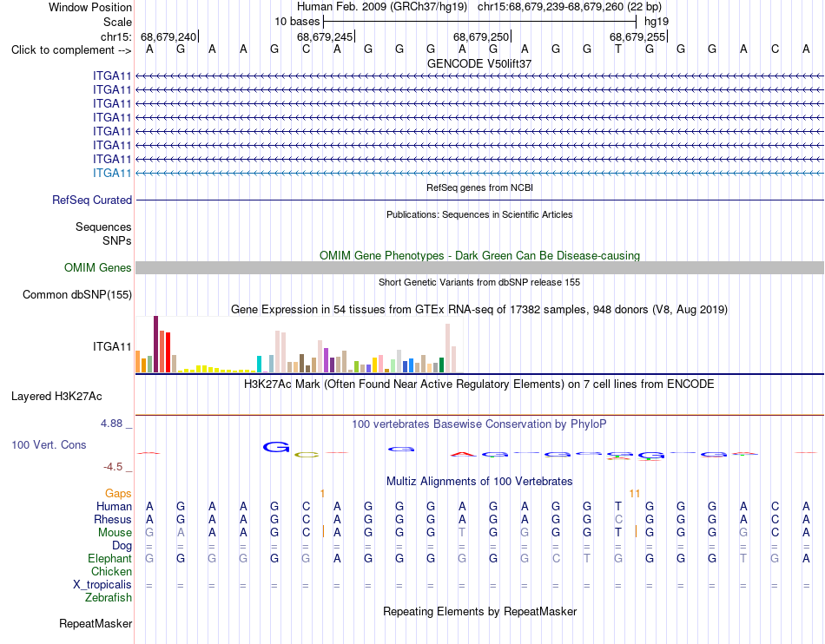Open 'Publications: Sequences in Scientific Articles' title
This screenshot has height=644, width=825.
(479, 214)
